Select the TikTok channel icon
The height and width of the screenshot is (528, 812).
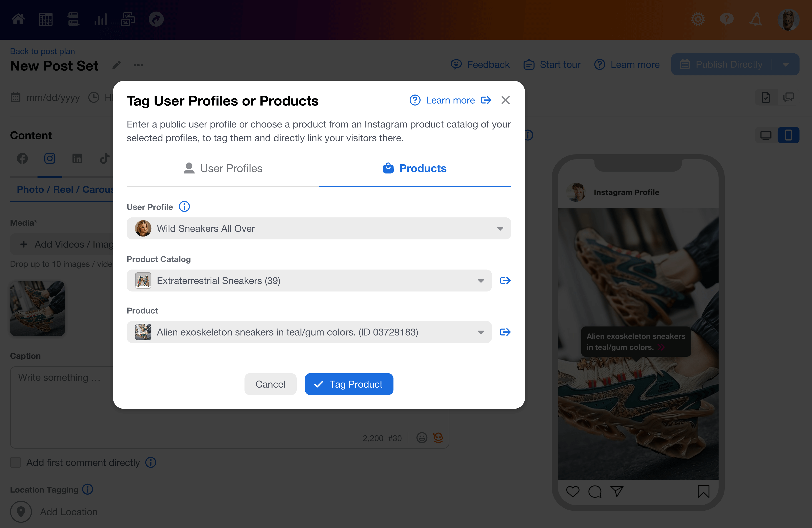(x=104, y=158)
